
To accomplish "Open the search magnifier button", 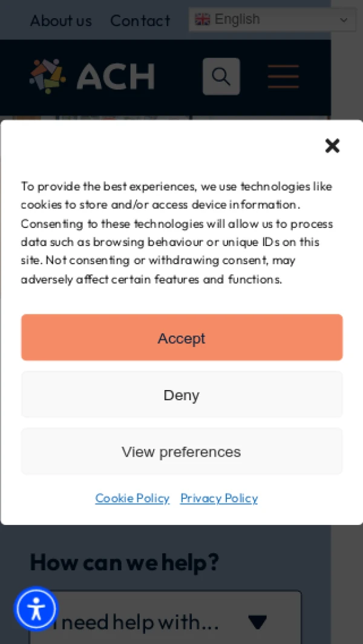I will coord(221,77).
